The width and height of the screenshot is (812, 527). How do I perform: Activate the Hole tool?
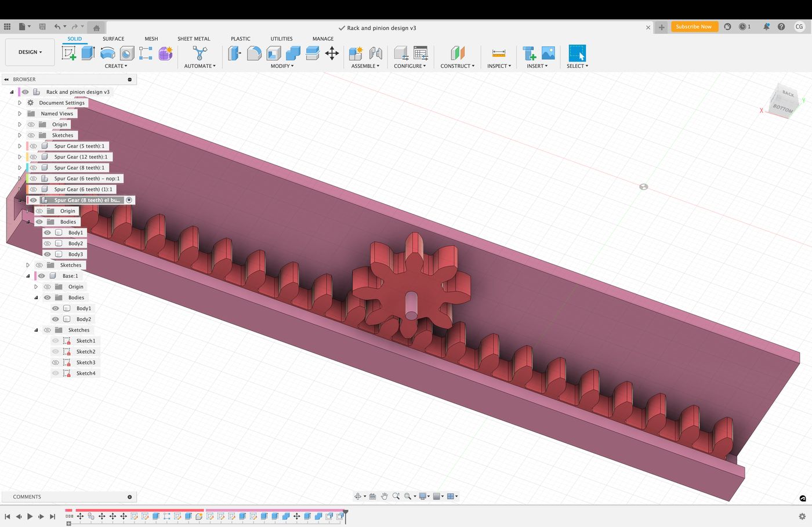coord(126,53)
